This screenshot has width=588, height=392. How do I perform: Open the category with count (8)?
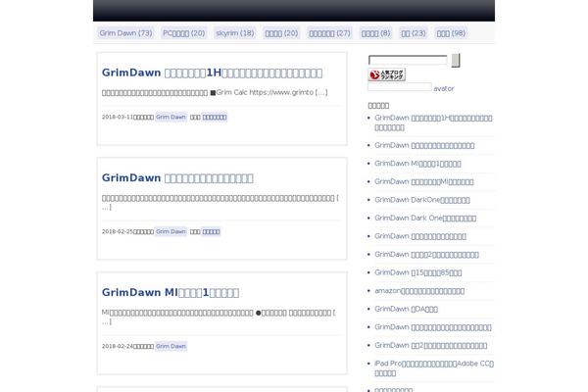375,33
